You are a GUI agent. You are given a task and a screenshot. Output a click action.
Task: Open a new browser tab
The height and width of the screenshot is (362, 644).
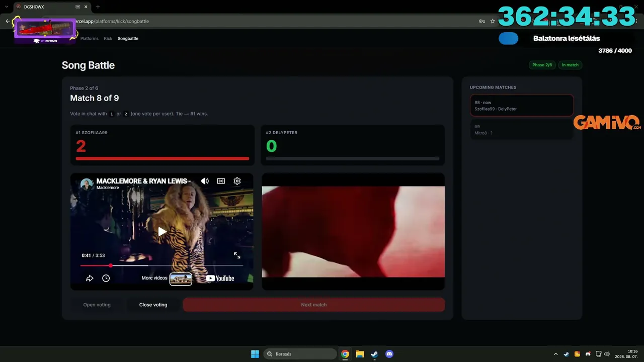tap(98, 7)
